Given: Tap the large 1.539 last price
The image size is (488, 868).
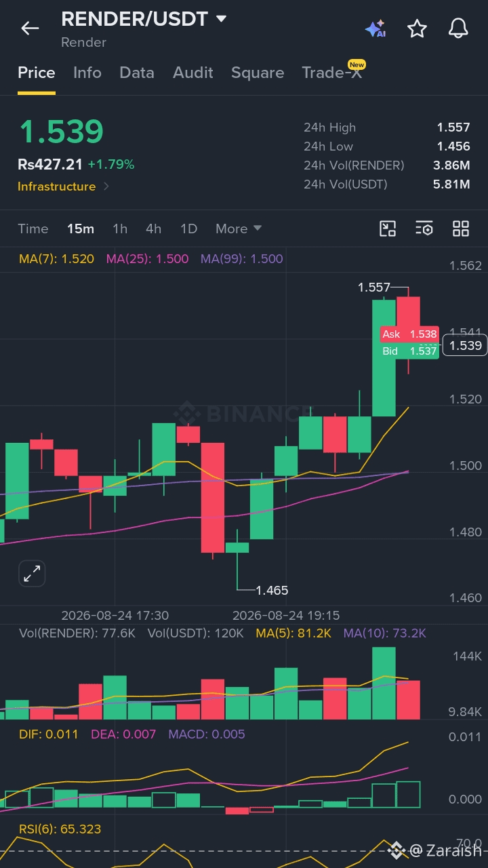Looking at the screenshot, I should pyautogui.click(x=61, y=132).
